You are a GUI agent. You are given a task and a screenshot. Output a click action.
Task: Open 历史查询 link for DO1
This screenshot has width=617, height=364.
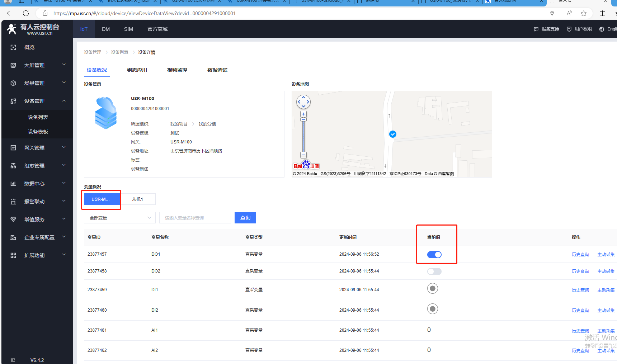580,255
